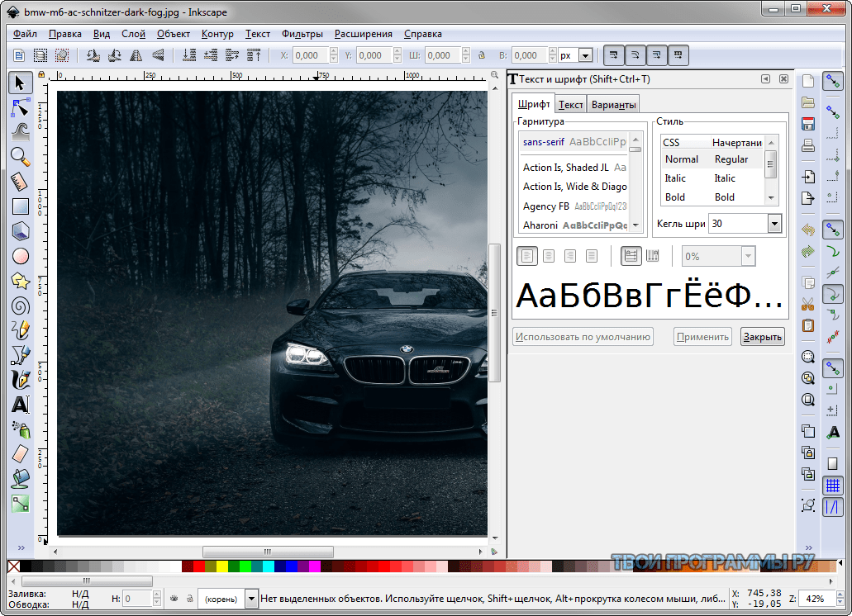Click Undo arrow in right toolbar
852x616 pixels.
tap(808, 230)
